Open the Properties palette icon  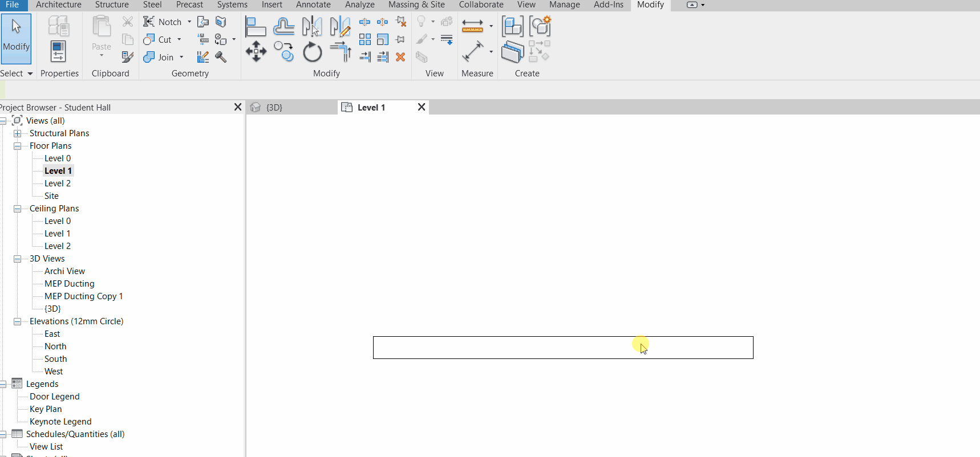tap(58, 51)
